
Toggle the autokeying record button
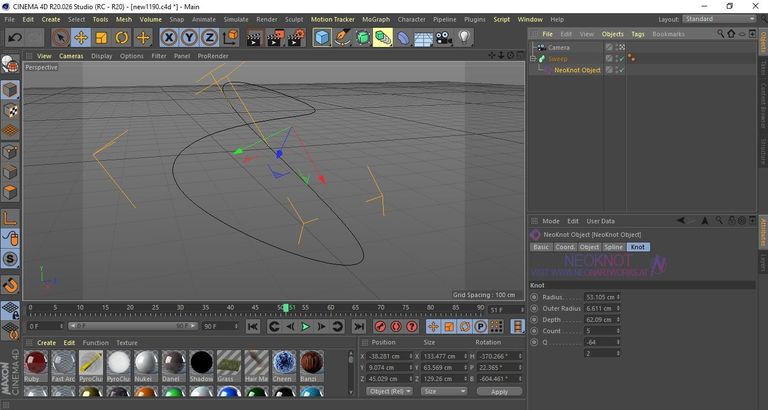click(396, 326)
